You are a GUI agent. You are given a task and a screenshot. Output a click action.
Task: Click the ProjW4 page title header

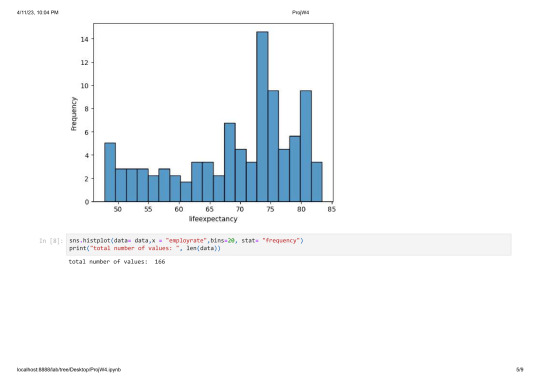click(300, 12)
